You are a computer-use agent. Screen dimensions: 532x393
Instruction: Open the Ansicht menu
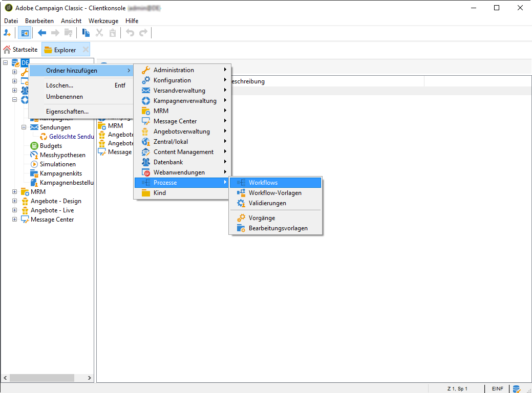pyautogui.click(x=71, y=20)
